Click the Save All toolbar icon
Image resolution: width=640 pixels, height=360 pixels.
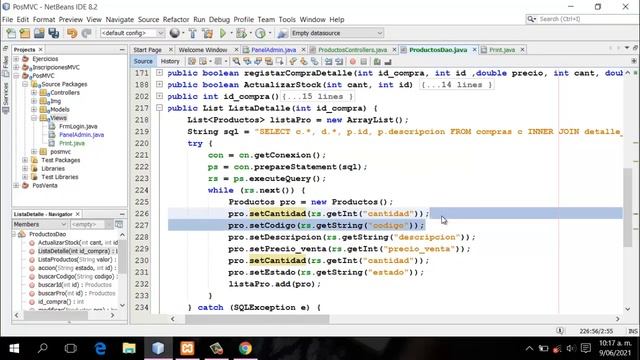click(53, 33)
